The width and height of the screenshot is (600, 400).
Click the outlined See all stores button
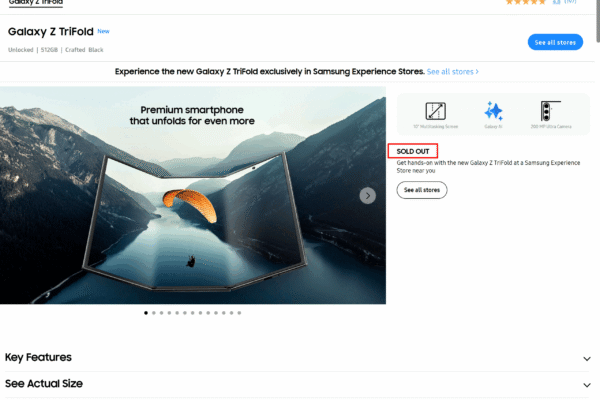(x=421, y=190)
